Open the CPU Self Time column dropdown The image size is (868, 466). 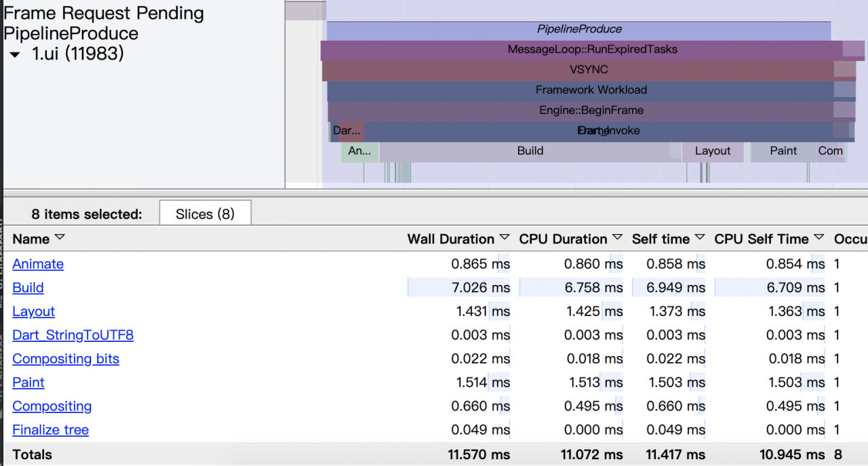[x=819, y=238]
